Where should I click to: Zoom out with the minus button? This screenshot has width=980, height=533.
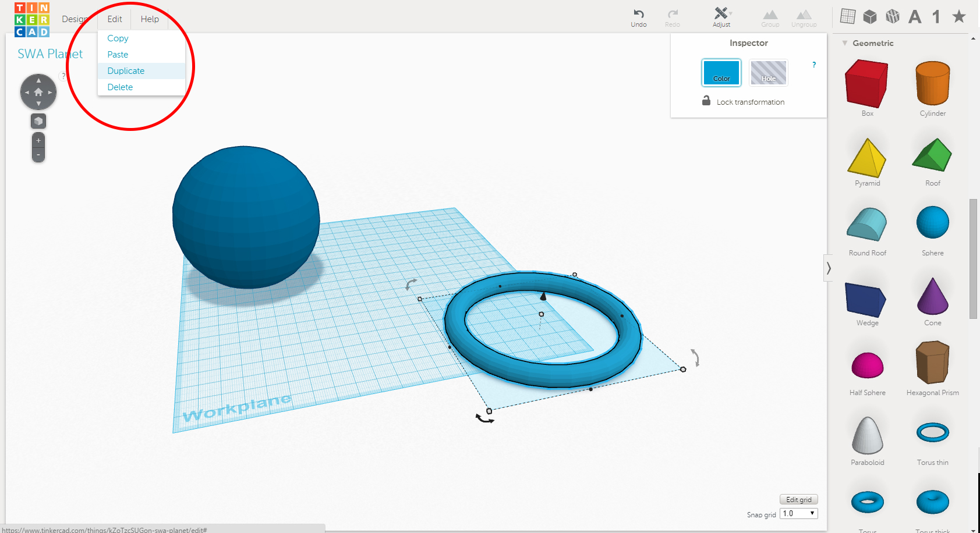[x=38, y=155]
